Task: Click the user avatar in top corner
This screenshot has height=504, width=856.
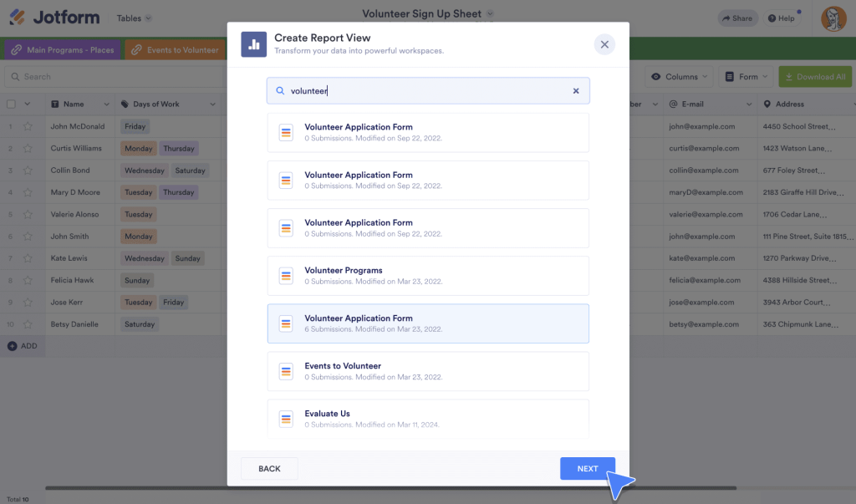Action: click(833, 18)
